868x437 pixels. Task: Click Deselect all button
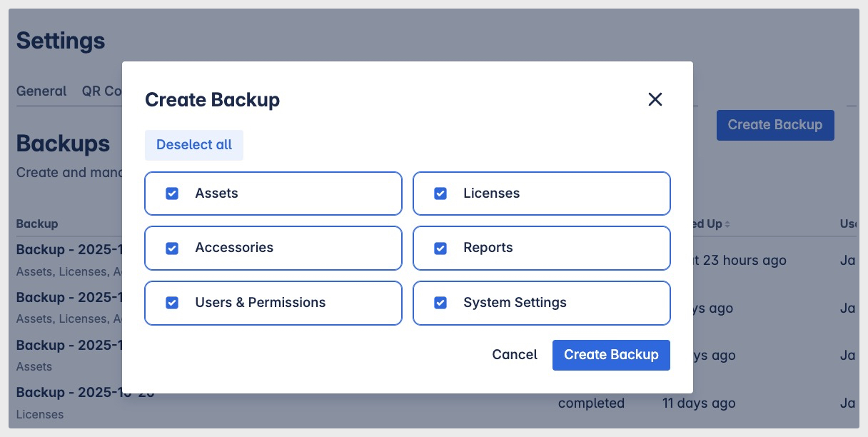point(194,145)
